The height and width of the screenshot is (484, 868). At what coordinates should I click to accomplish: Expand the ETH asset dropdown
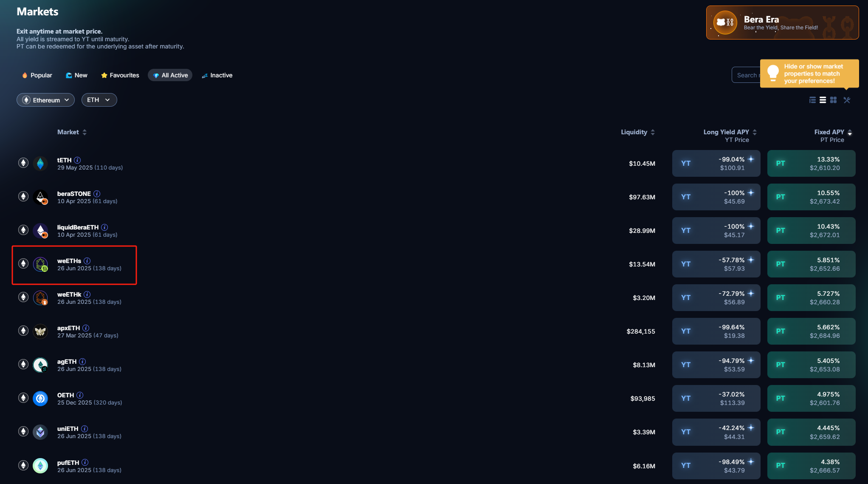click(97, 99)
